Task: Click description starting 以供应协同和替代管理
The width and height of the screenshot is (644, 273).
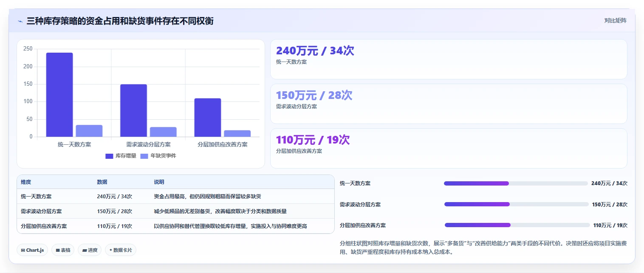Action: [230, 226]
